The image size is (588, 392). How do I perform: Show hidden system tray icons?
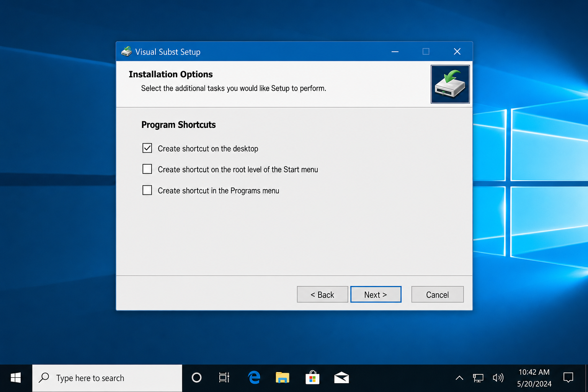[x=459, y=378]
